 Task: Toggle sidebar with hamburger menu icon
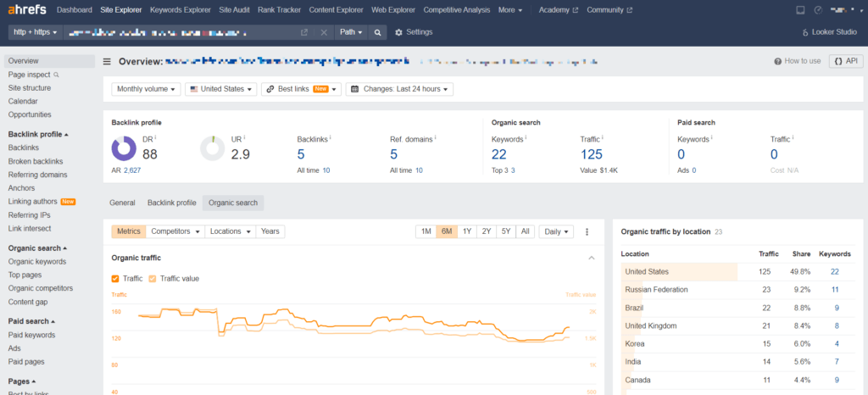[x=107, y=61]
